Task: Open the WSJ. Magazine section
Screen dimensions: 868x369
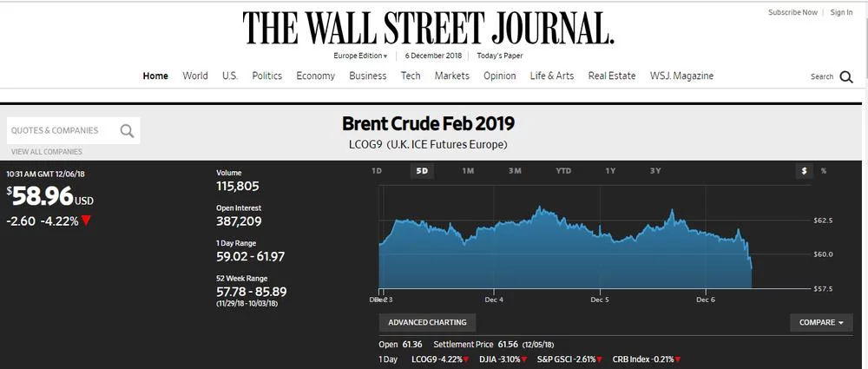Action: pos(681,76)
